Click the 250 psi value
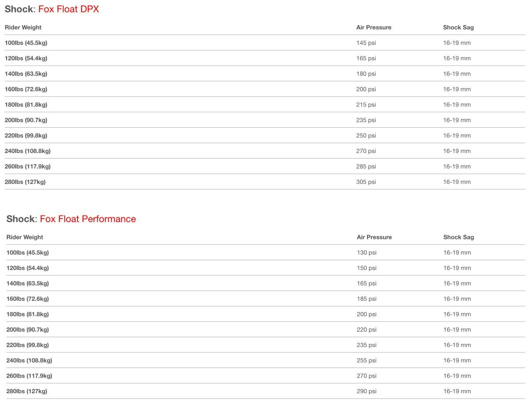The image size is (532, 411). tap(366, 136)
